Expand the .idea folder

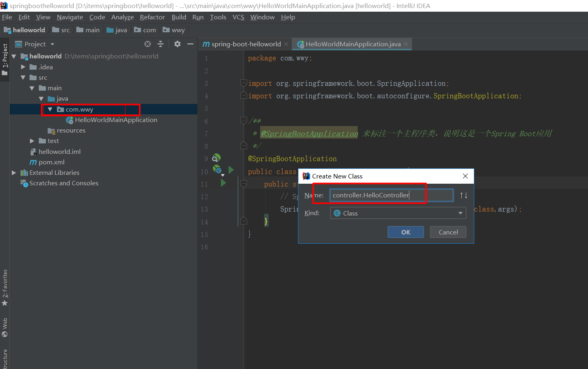coord(23,67)
